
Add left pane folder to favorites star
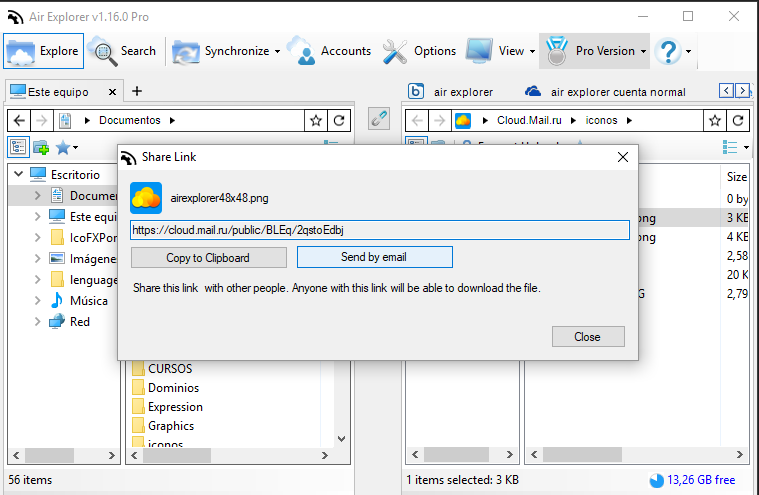316,120
